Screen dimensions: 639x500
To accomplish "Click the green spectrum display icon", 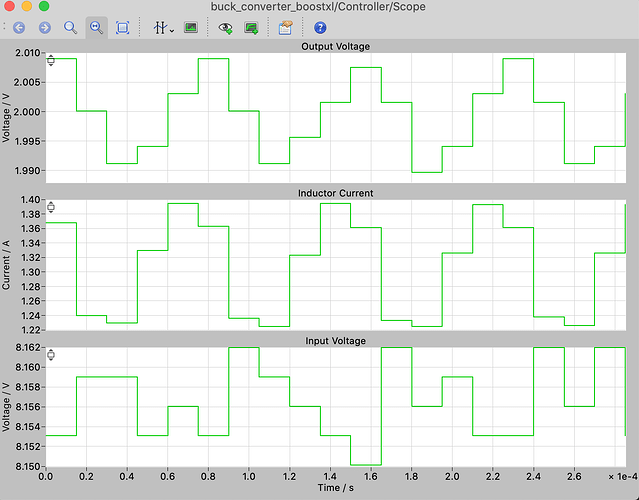I will [191, 28].
